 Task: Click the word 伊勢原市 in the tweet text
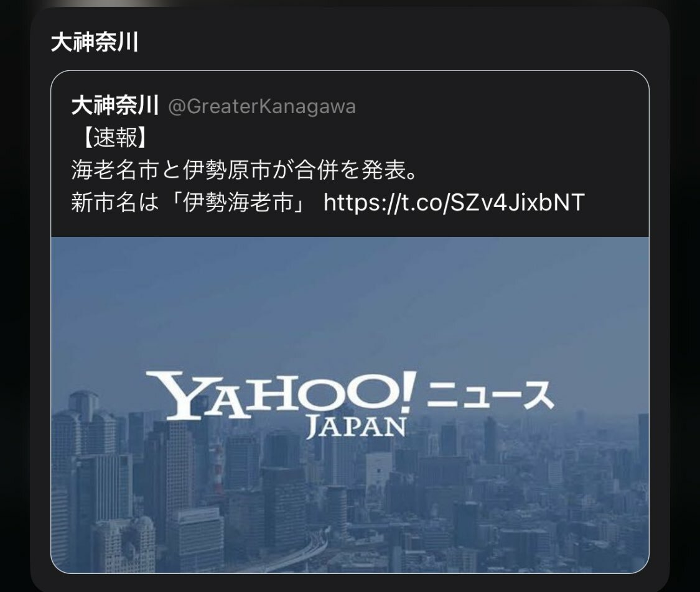(226, 170)
